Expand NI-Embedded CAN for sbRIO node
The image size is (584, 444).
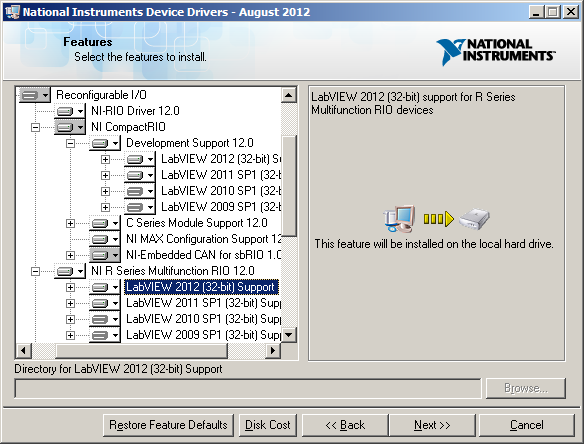click(70, 256)
